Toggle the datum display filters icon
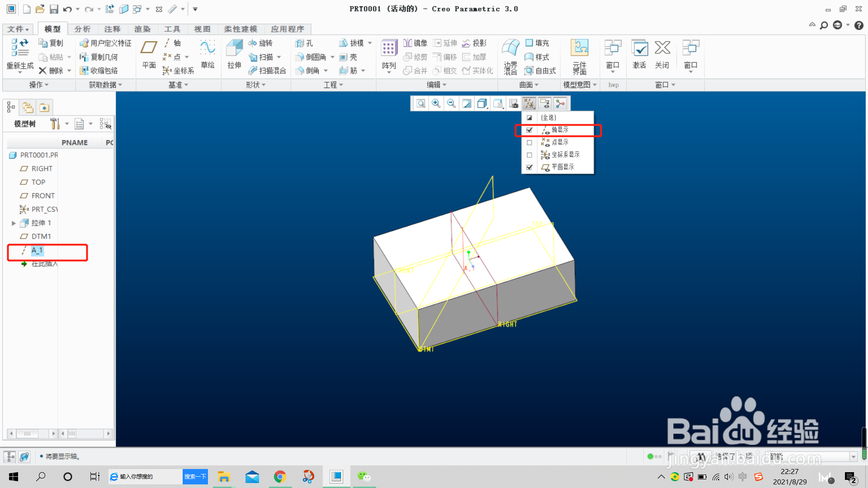 click(529, 104)
